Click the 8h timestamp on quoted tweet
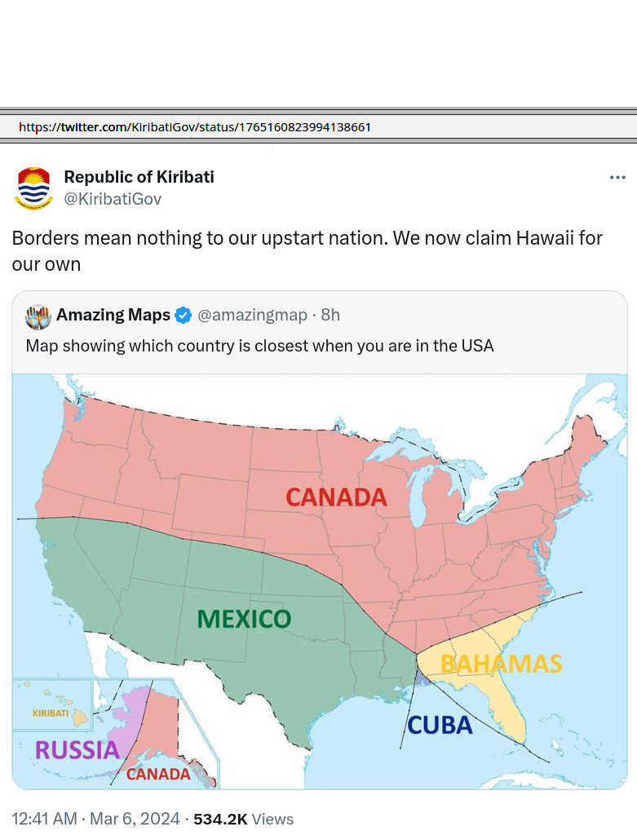 [x=330, y=315]
